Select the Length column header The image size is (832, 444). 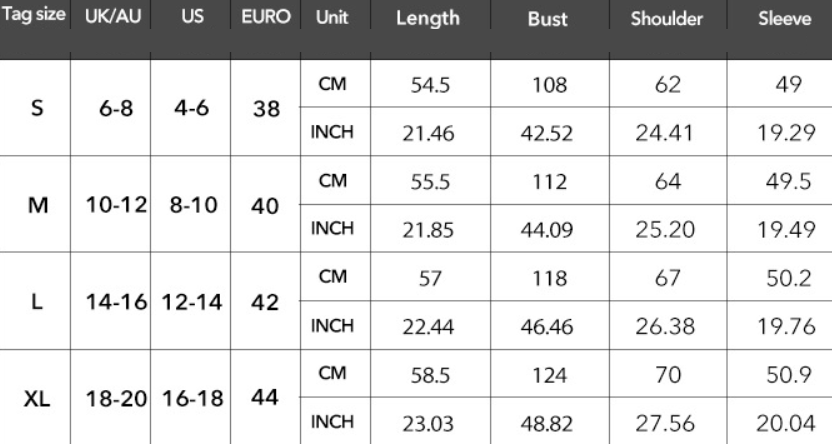427,19
